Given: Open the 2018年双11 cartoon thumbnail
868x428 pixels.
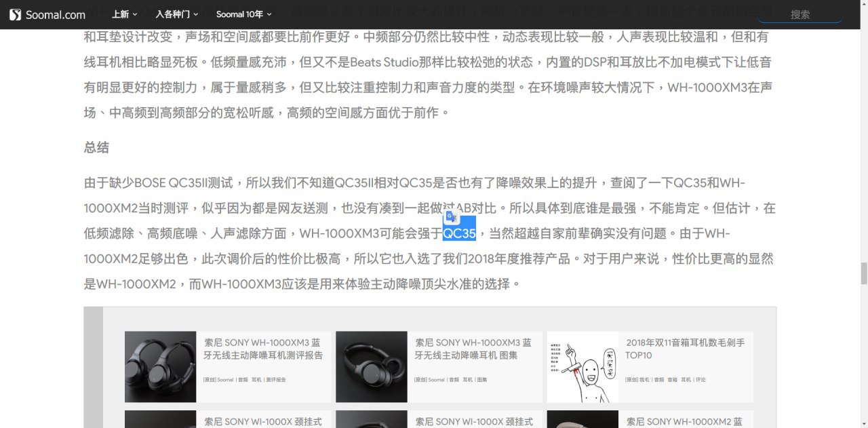Looking at the screenshot, I should [583, 367].
